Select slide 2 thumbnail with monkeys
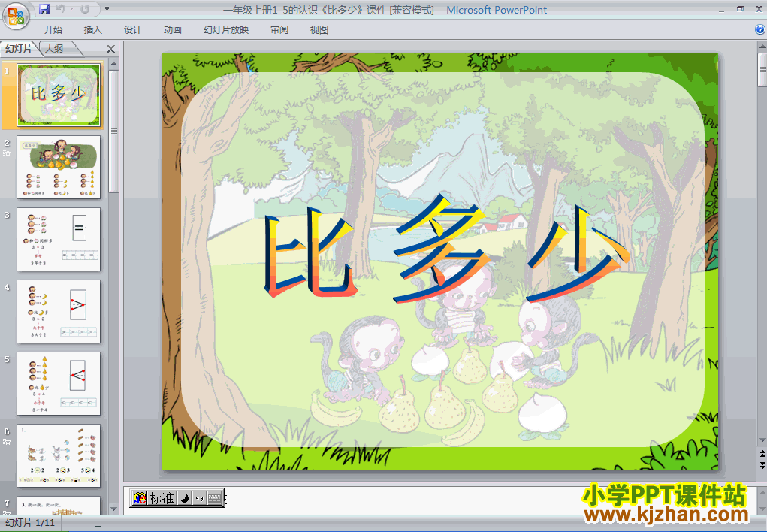The width and height of the screenshot is (767, 532). [x=59, y=167]
